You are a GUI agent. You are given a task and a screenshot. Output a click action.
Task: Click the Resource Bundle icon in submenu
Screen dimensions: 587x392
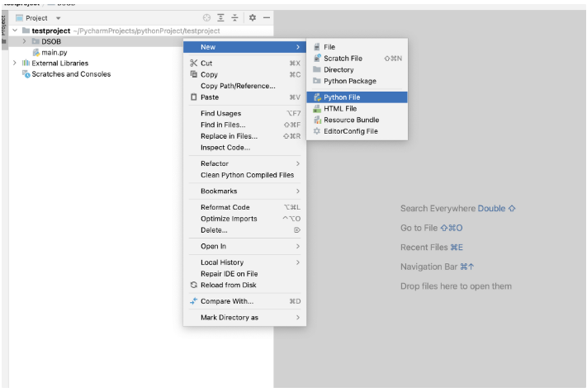(318, 120)
